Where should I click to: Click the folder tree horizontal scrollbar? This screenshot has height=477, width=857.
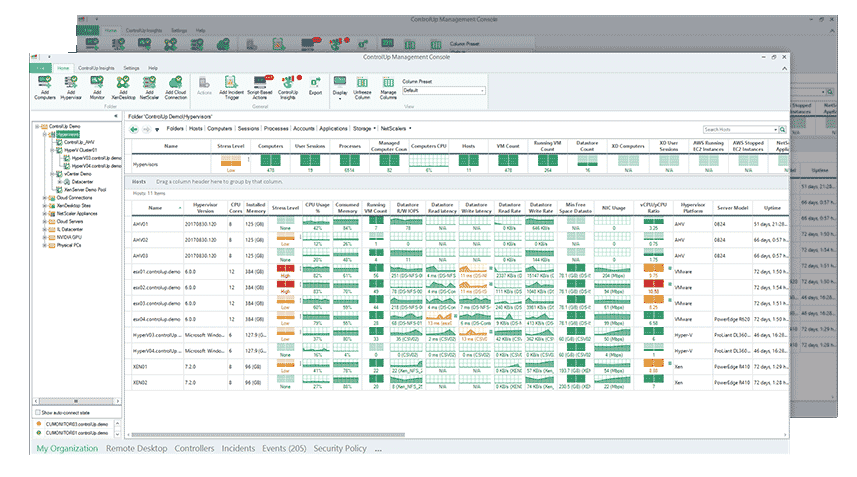point(76,401)
